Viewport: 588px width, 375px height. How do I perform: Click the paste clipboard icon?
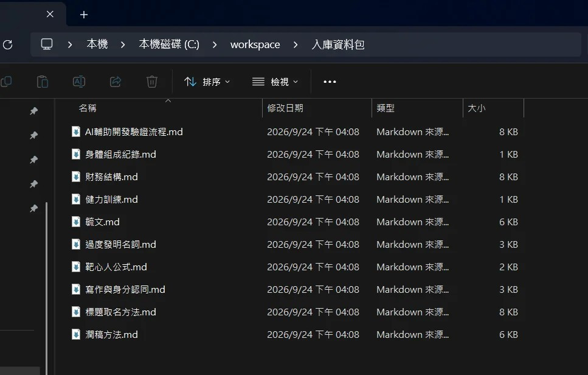(43, 82)
